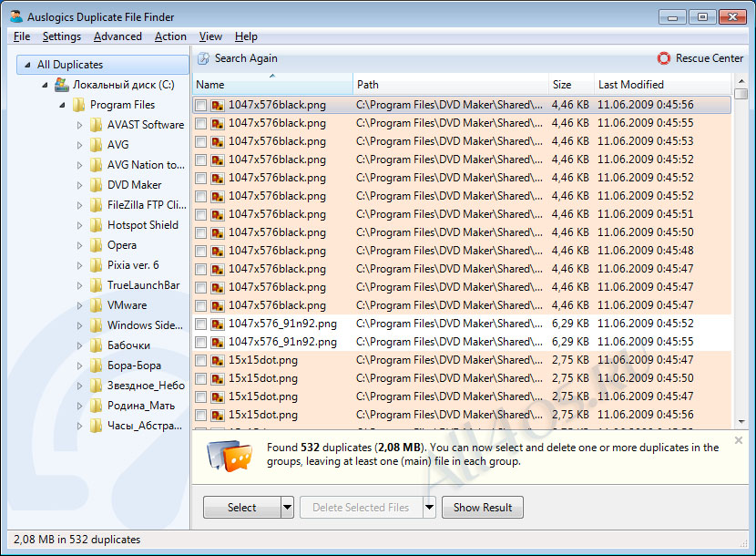The image size is (756, 556).
Task: Expand the Часы_Абстра... folder node
Action: pos(79,426)
